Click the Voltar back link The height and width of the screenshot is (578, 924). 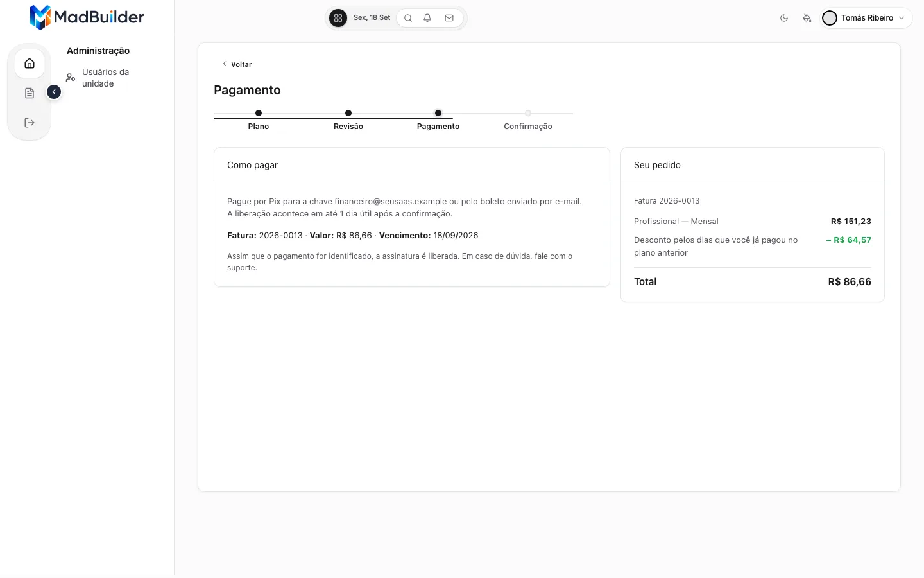point(237,64)
